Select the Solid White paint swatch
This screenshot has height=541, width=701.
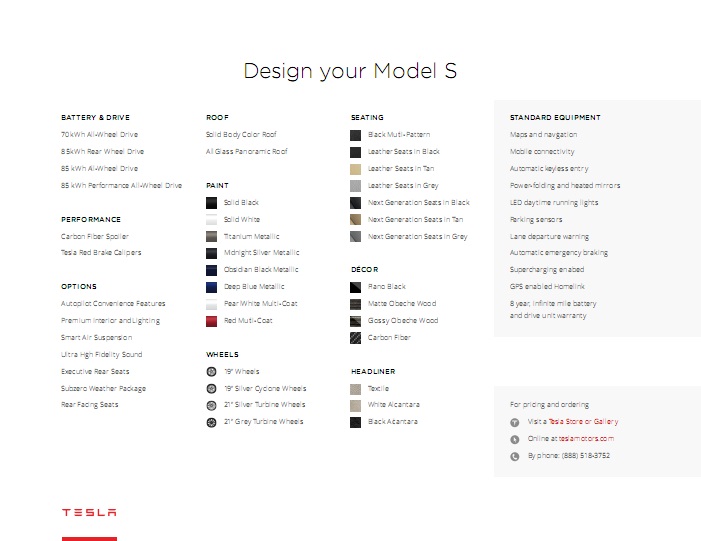[211, 220]
